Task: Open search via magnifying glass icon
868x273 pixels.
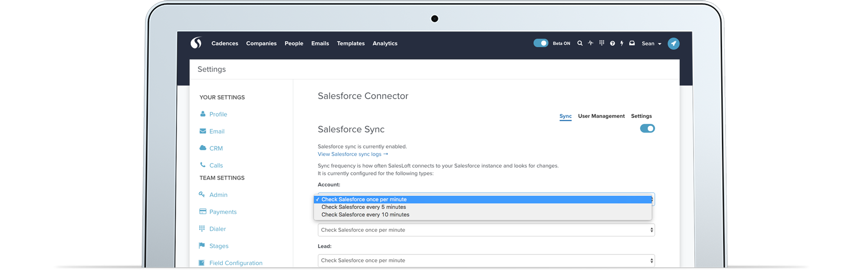Action: 579,43
